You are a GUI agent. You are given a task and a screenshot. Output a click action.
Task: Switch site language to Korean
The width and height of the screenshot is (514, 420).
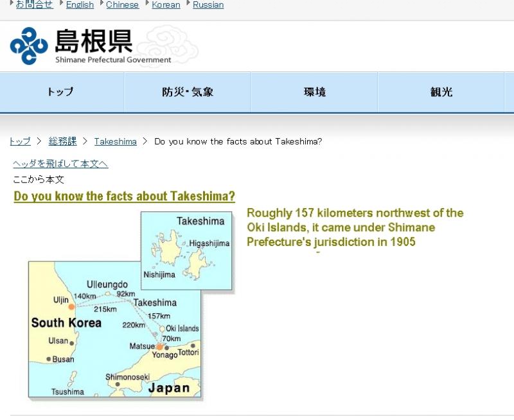(166, 4)
